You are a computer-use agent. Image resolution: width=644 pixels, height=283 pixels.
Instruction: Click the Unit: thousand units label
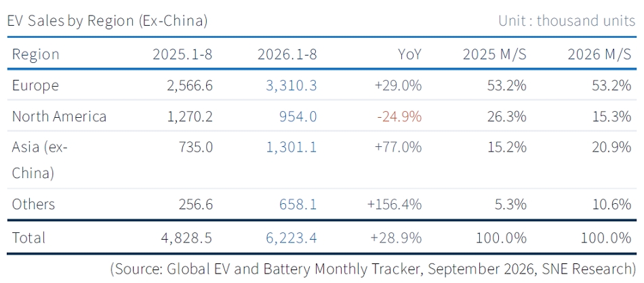[567, 20]
